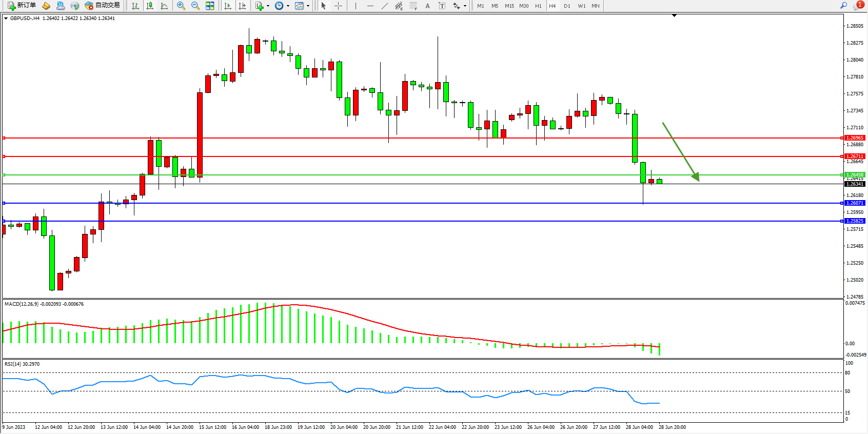The height and width of the screenshot is (434, 868).
Task: Select the trendline drawing tool
Action: tap(385, 6)
